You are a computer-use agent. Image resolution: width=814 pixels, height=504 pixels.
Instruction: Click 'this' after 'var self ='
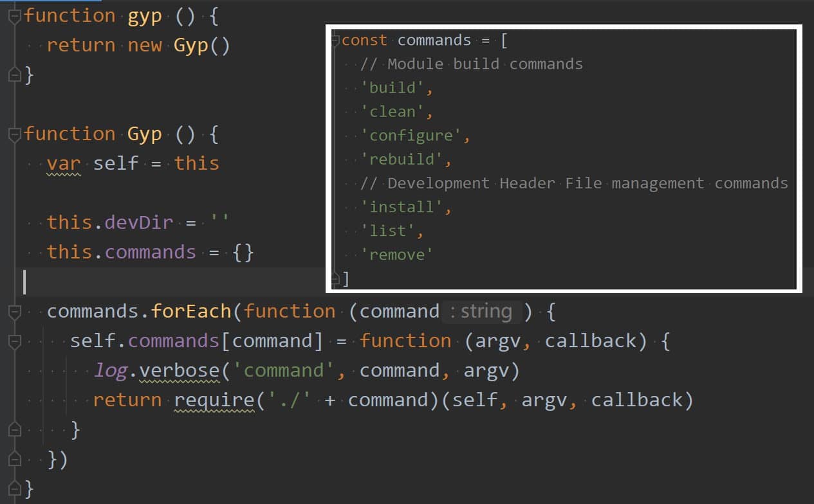tap(196, 163)
